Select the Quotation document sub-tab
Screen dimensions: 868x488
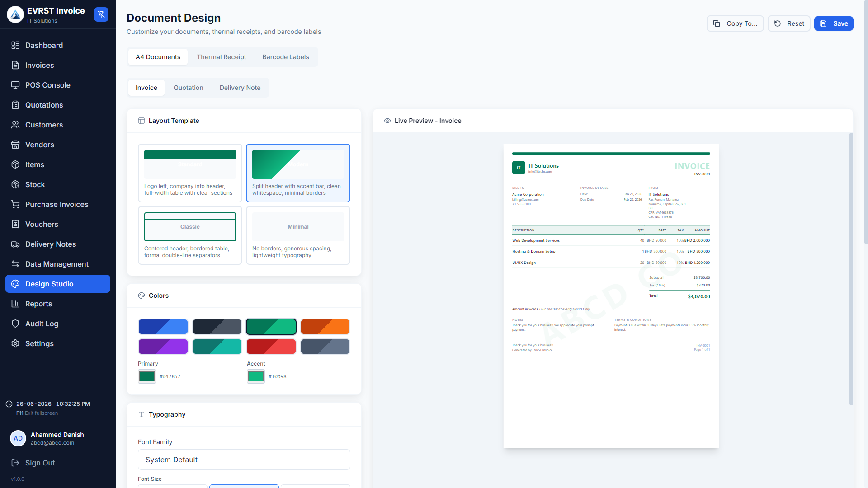tap(189, 88)
